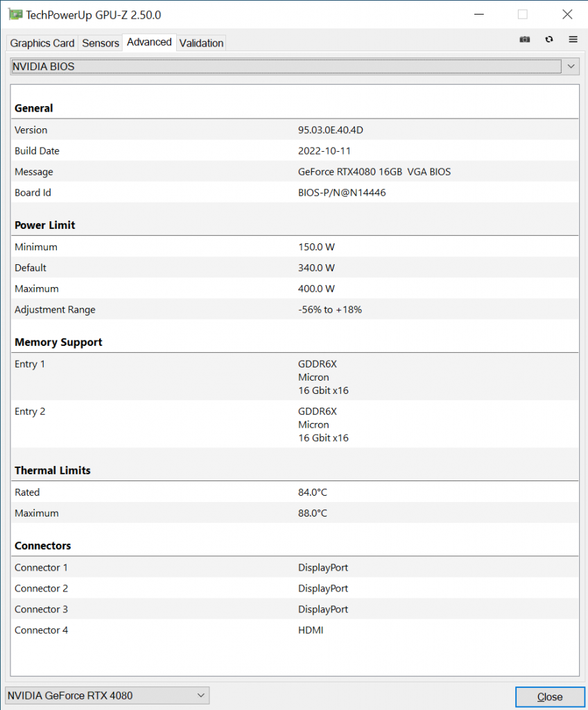Click the Close button

tap(550, 697)
